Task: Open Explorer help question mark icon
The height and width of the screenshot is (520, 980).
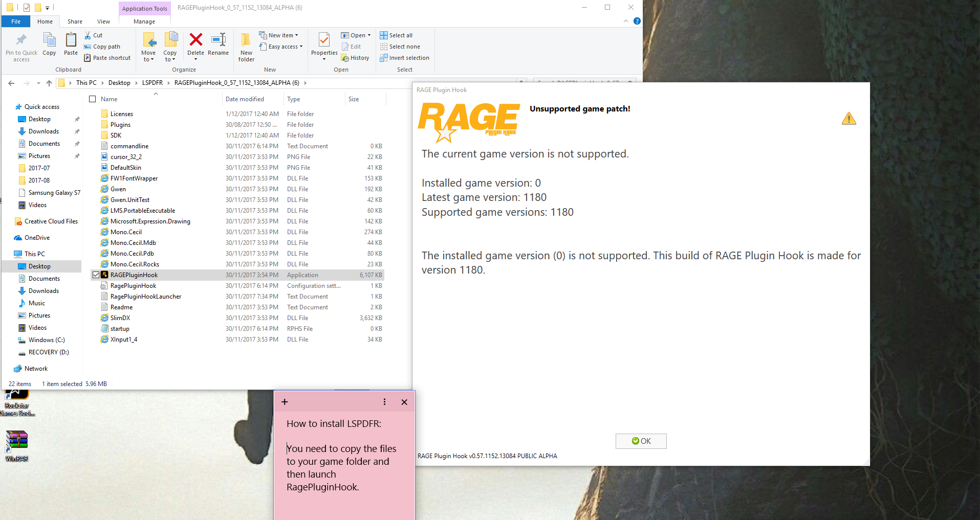Action: pos(637,21)
